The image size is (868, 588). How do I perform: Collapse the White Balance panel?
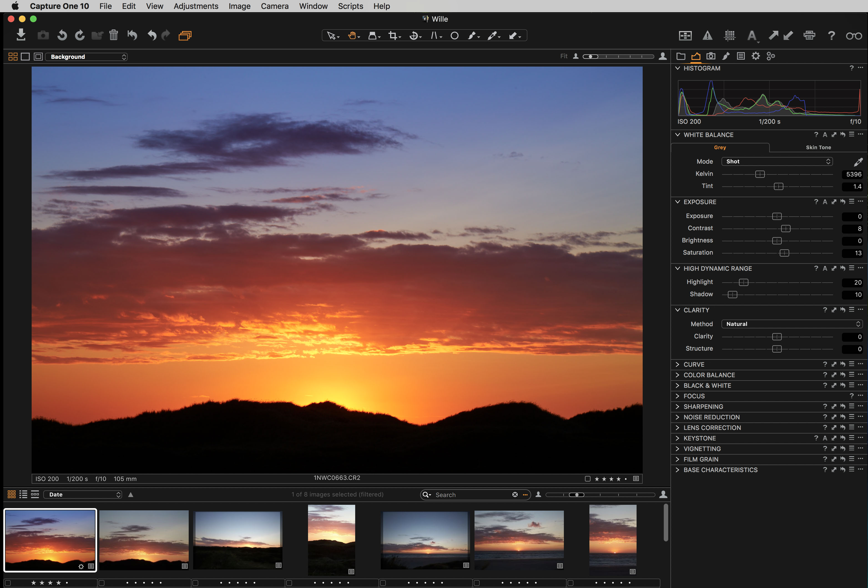(678, 135)
